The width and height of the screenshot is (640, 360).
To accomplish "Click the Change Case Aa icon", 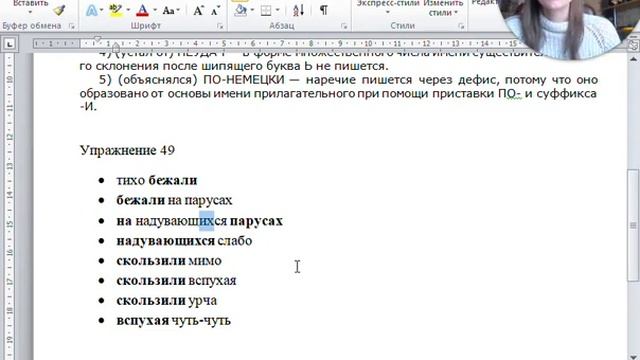I will (x=168, y=11).
